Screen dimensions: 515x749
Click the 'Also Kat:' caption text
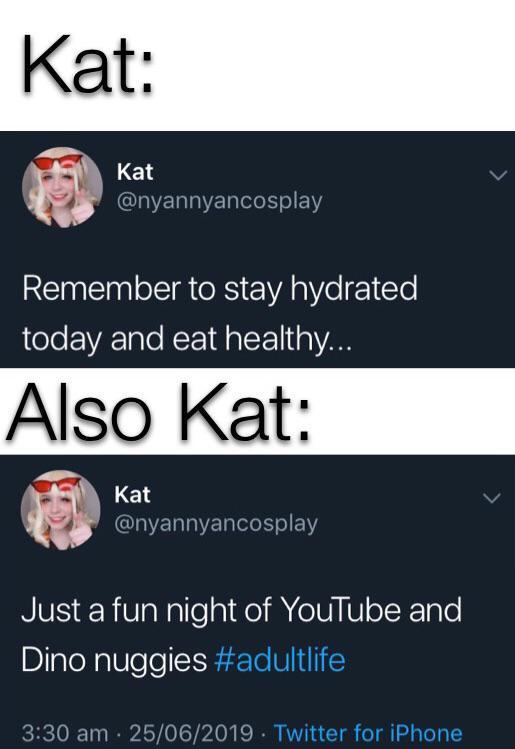[x=159, y=412]
